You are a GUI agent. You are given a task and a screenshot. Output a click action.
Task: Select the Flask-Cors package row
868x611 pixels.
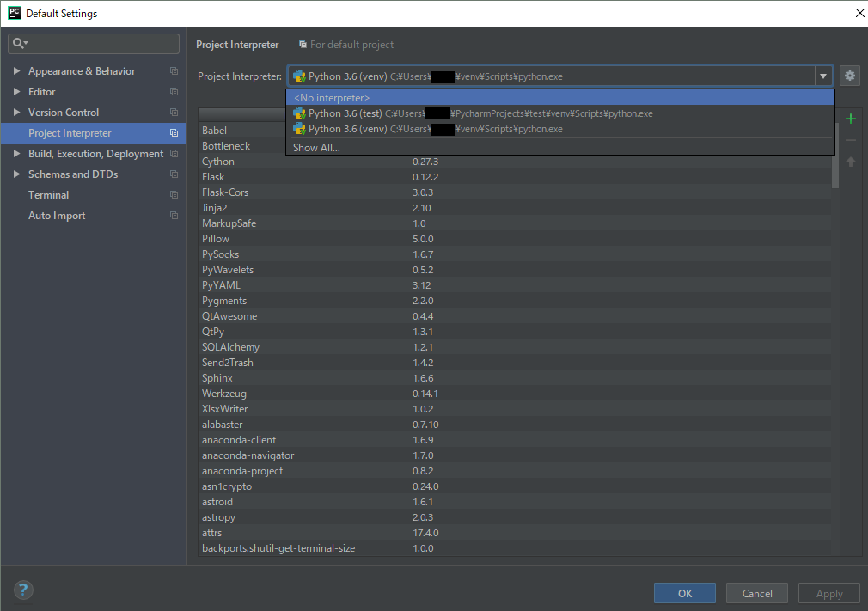point(225,192)
